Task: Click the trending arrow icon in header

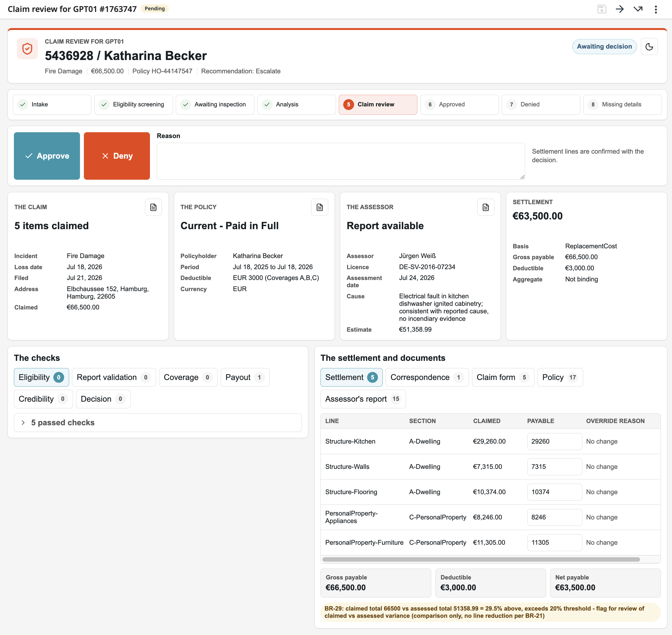Action: (x=638, y=9)
